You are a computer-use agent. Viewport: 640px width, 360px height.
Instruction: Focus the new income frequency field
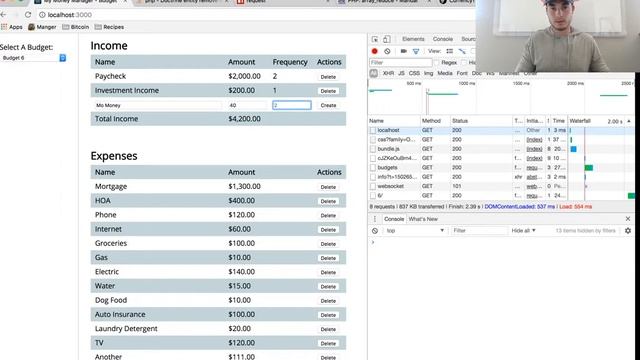(291, 105)
